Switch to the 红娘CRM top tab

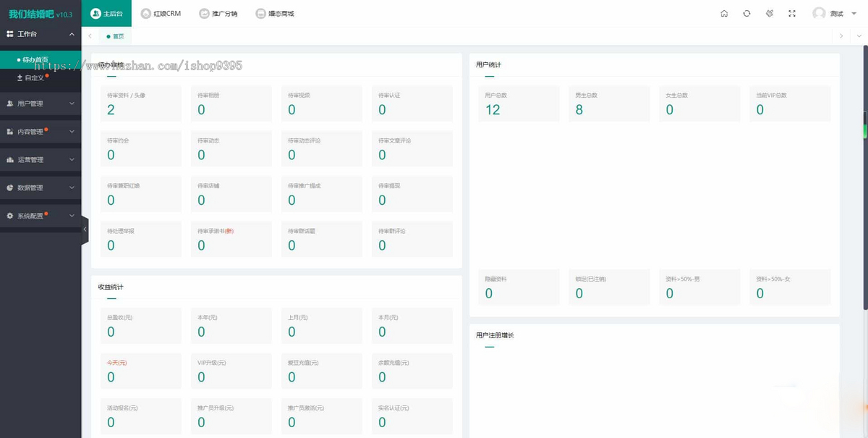tap(161, 14)
